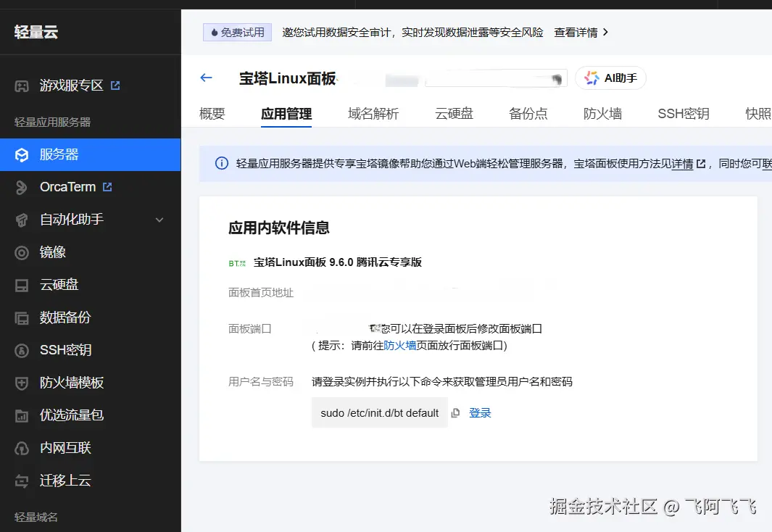This screenshot has width=772, height=532.
Task: Open the AI助手 button
Action: pyautogui.click(x=610, y=78)
